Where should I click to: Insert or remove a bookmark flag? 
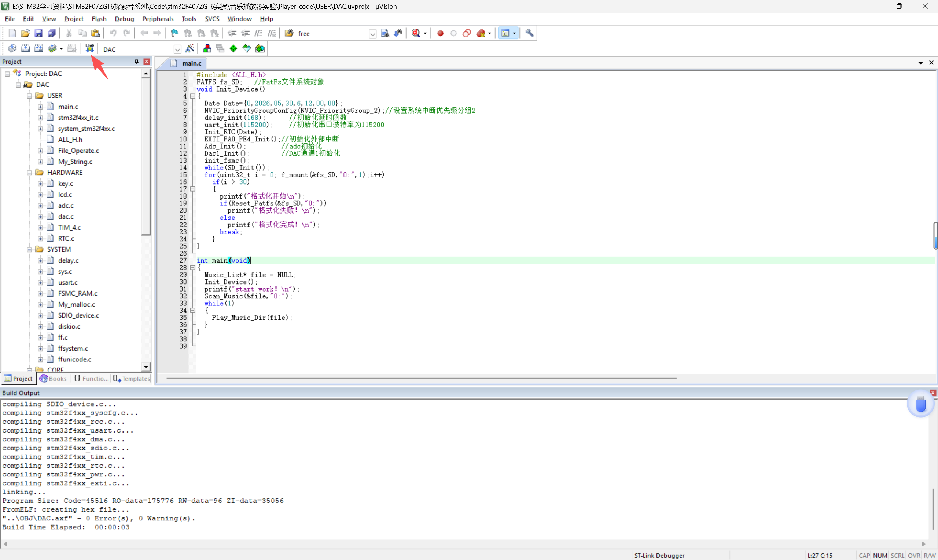[x=174, y=33]
